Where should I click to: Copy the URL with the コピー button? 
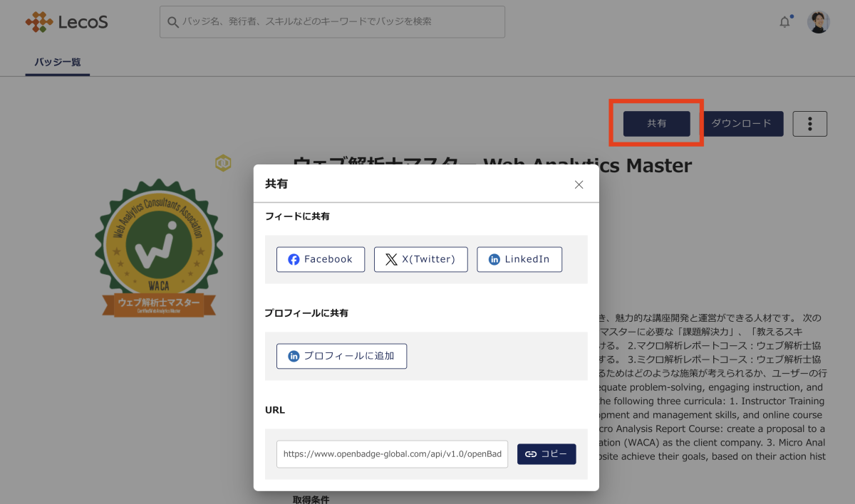pyautogui.click(x=546, y=454)
